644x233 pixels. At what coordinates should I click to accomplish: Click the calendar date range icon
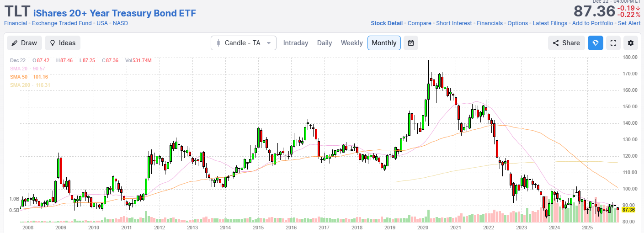[410, 43]
